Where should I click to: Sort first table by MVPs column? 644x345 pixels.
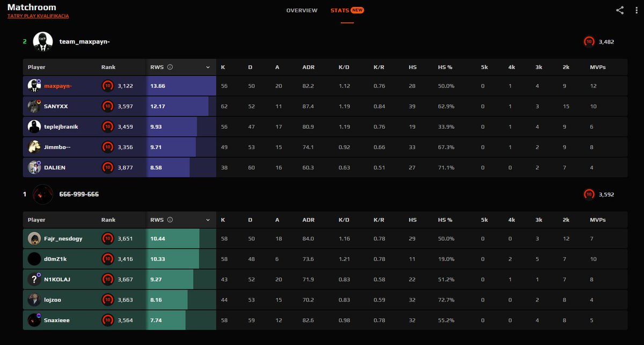(598, 67)
